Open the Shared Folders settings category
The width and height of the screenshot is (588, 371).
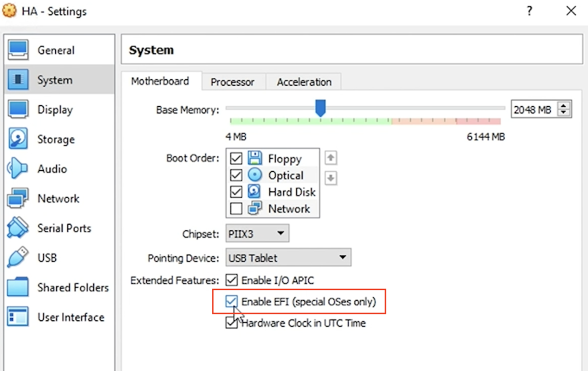59,287
